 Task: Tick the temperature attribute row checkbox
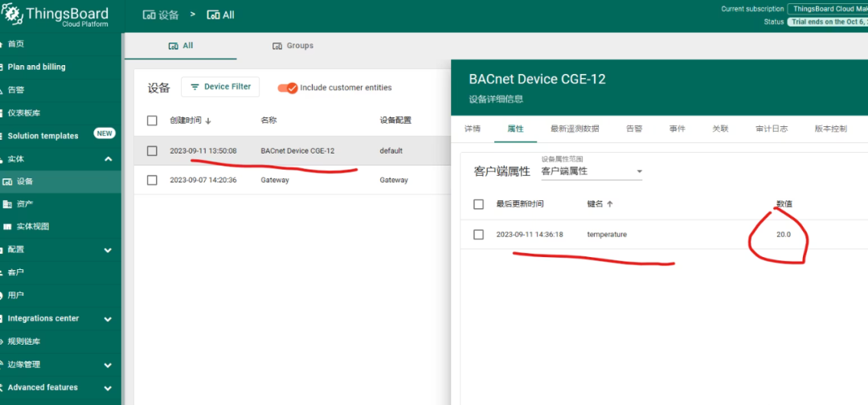pos(478,235)
